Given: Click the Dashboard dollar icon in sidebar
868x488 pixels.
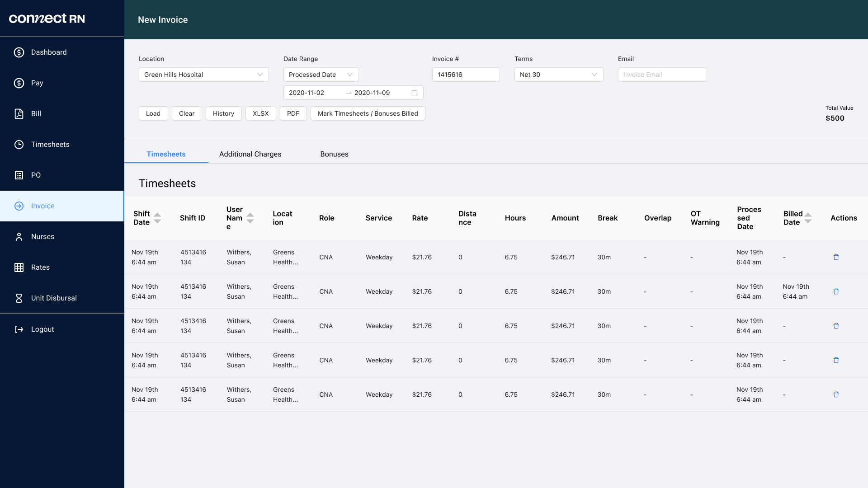Looking at the screenshot, I should tap(19, 52).
